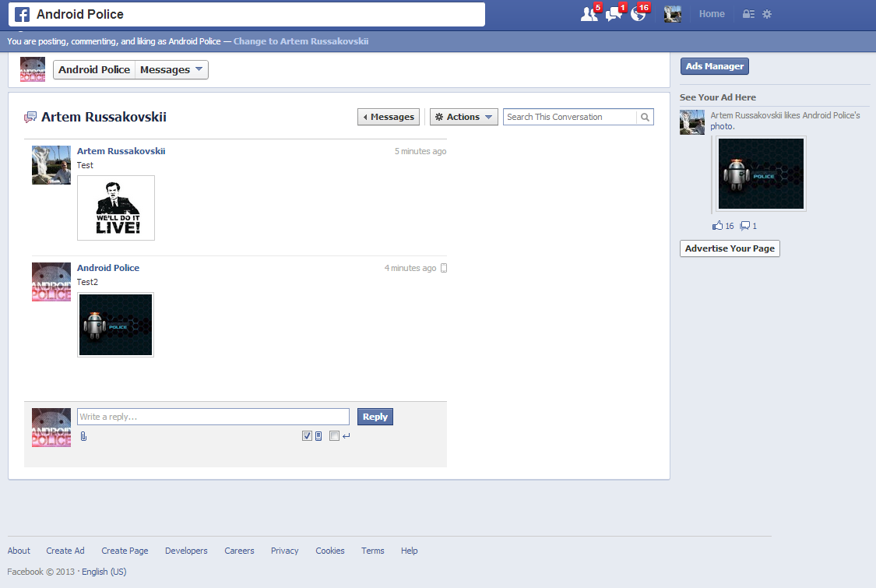The image size is (876, 588).
Task: Open Create Page footer link
Action: point(125,551)
